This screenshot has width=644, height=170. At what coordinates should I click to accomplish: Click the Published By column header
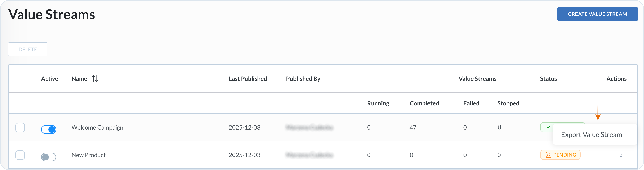(x=303, y=79)
